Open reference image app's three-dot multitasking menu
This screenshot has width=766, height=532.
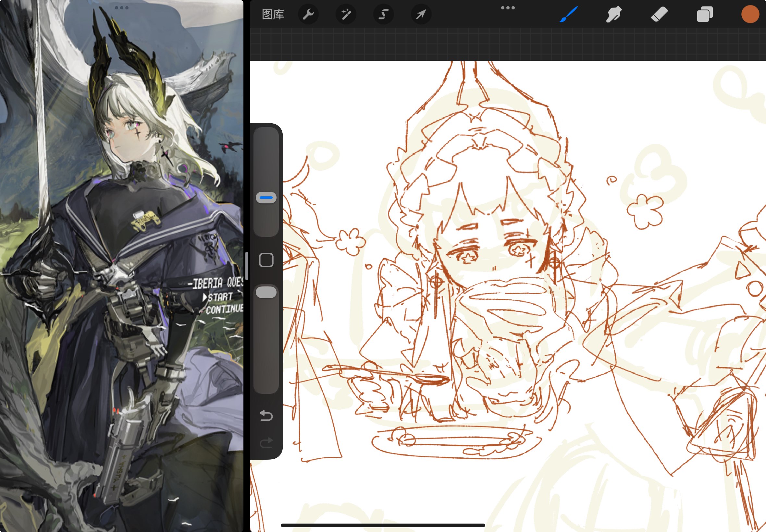(121, 8)
